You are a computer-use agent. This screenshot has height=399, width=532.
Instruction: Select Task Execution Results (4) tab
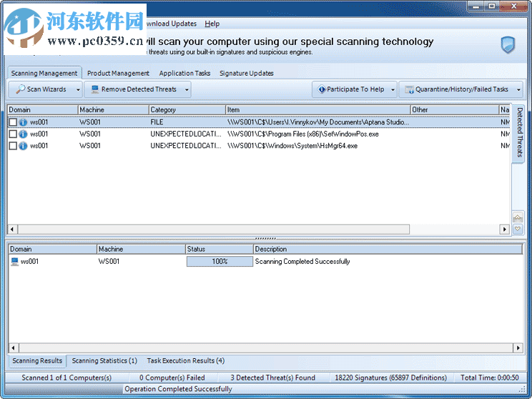click(186, 360)
